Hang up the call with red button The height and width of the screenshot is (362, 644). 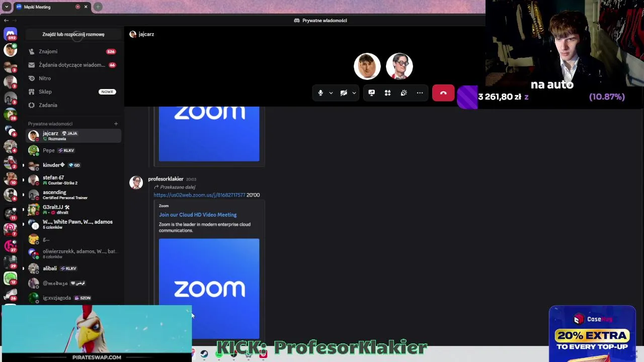click(443, 93)
